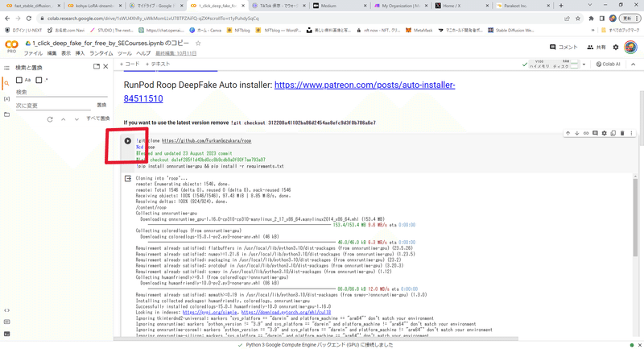Collapse the notebook header with chevron

(633, 64)
